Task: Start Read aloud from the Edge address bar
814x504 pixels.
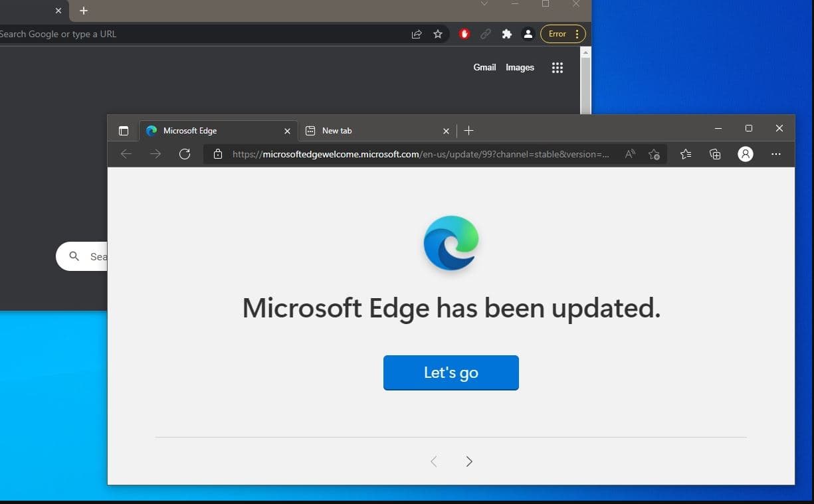Action: point(629,154)
